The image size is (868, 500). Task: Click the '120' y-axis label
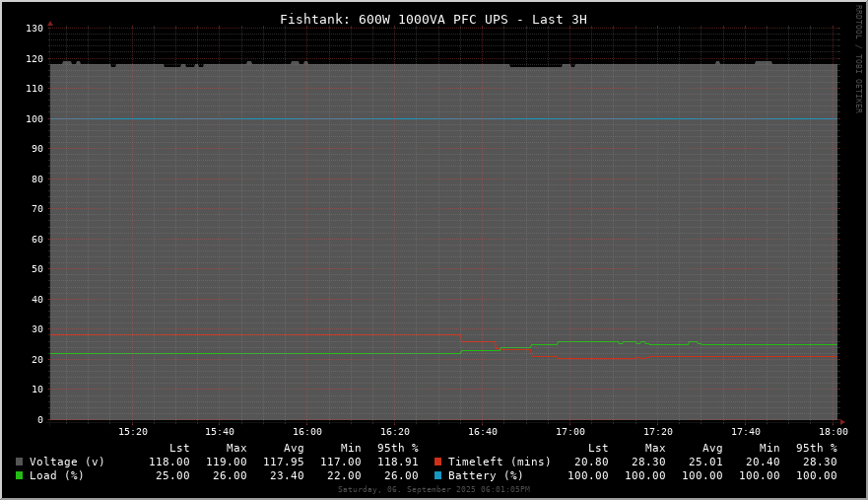[x=34, y=59]
